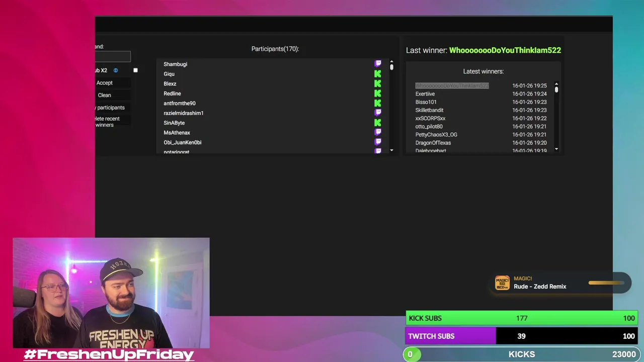Click the participants list scroll-up arrow
This screenshot has width=644, height=362.
(391, 62)
